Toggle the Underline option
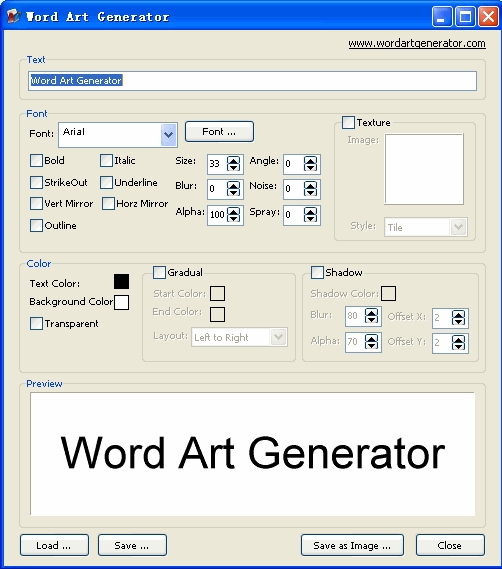The width and height of the screenshot is (502, 569). [x=106, y=183]
